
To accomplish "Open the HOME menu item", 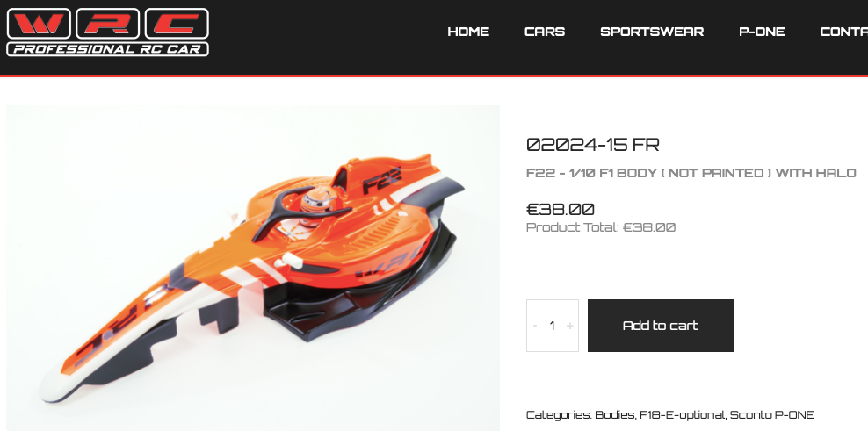I will pos(468,32).
